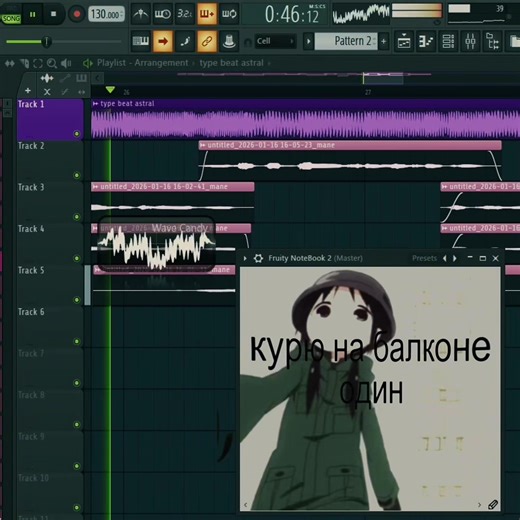Click the oscilloscope waveform display in toolbar

(x=361, y=15)
